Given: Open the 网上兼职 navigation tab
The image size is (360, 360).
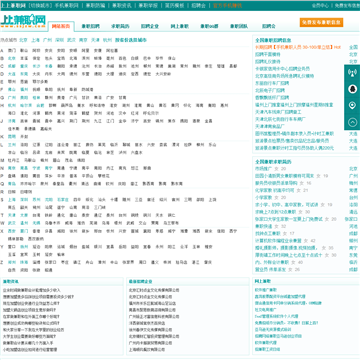Looking at the screenshot, I should (179, 26).
